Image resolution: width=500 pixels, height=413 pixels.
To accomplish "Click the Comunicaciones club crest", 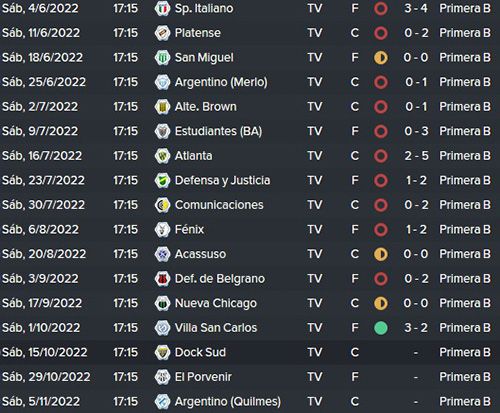I will point(162,205).
